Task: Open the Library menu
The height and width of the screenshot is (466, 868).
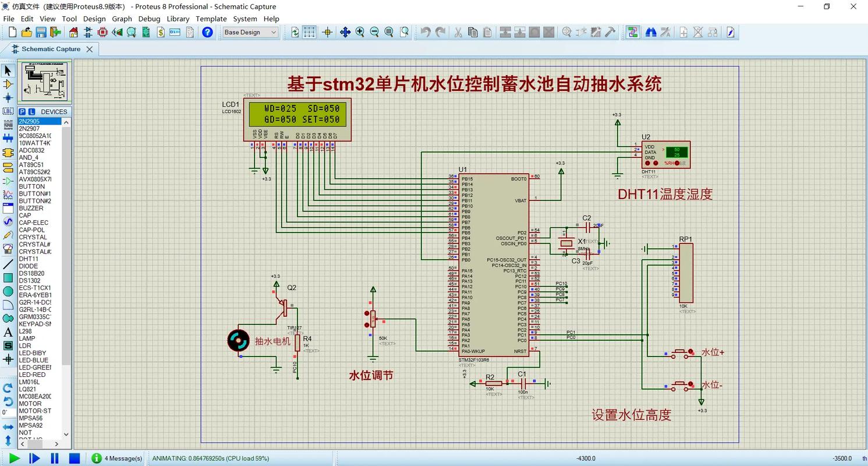Action: point(178,19)
